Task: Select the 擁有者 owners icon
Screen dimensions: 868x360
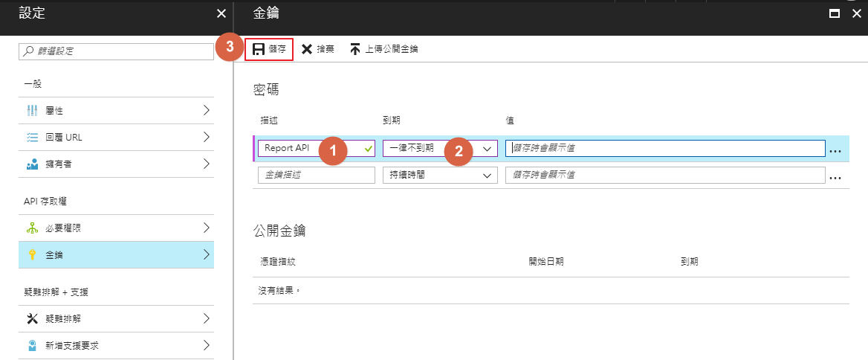Action: point(32,164)
